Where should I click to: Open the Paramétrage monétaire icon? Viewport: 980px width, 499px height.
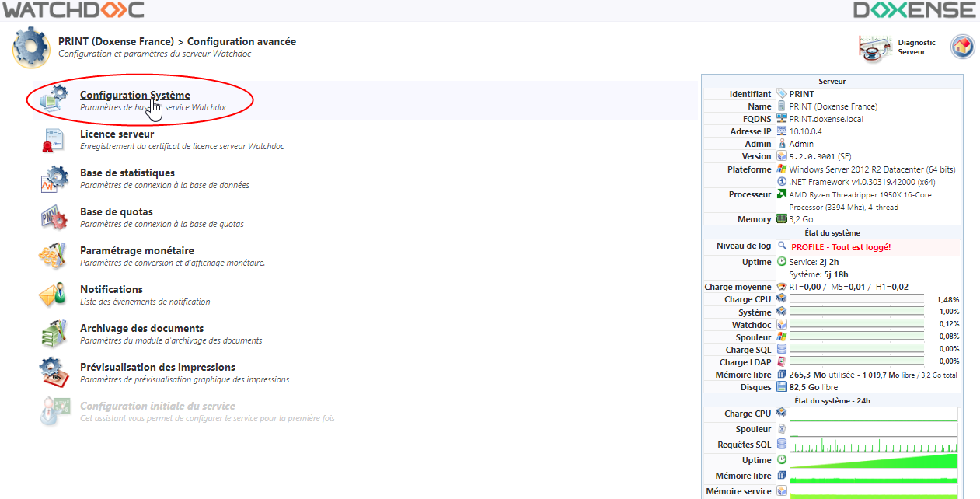[54, 256]
